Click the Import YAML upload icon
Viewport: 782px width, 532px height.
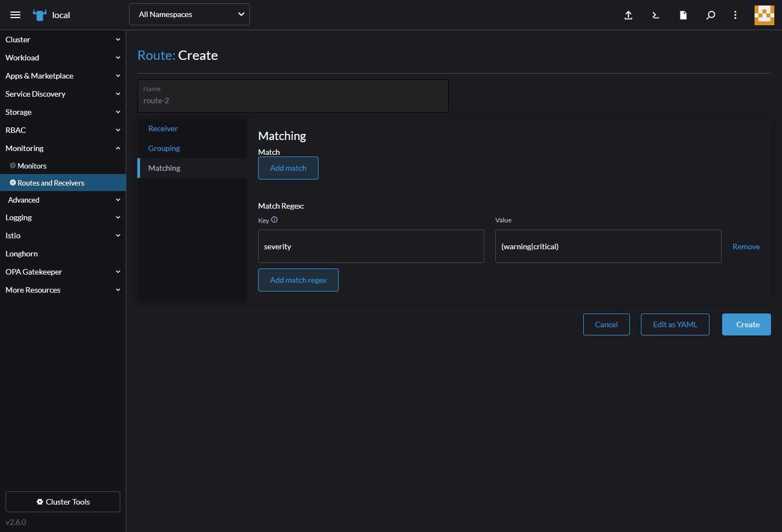point(628,15)
